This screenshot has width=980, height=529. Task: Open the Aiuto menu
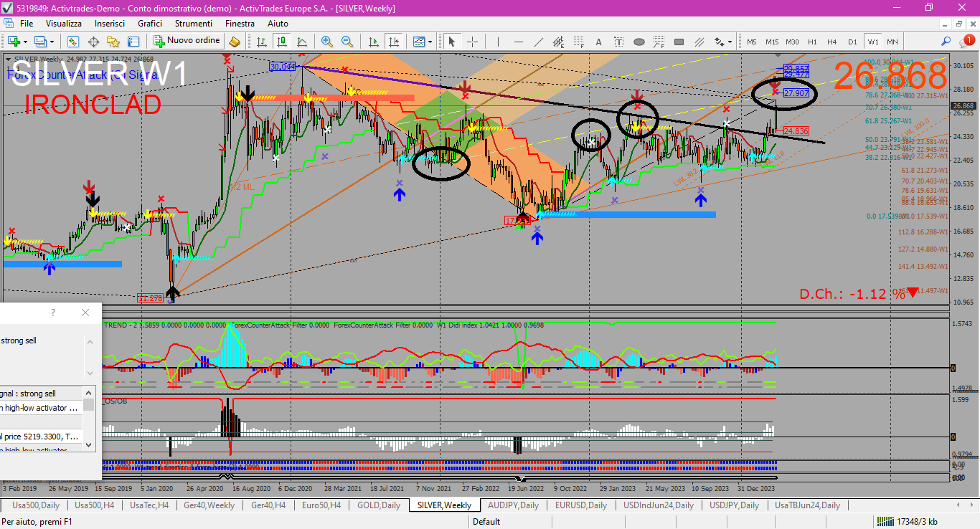tap(278, 24)
